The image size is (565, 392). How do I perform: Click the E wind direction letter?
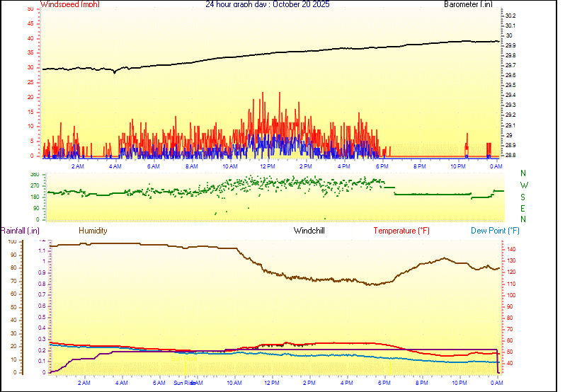point(523,209)
